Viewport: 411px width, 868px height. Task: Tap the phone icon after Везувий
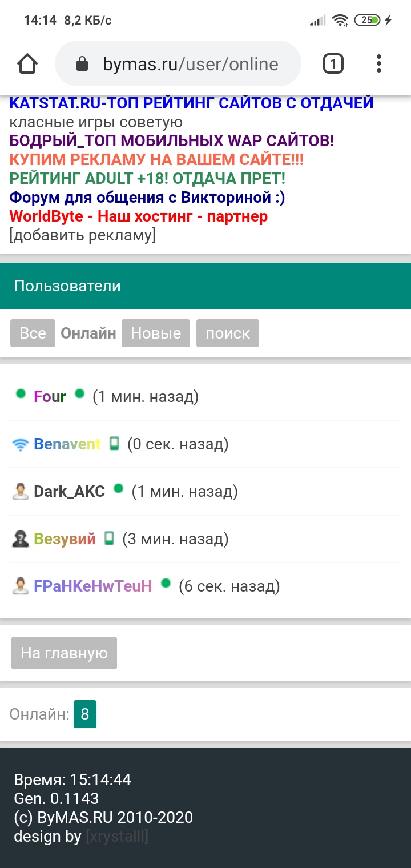point(109,539)
